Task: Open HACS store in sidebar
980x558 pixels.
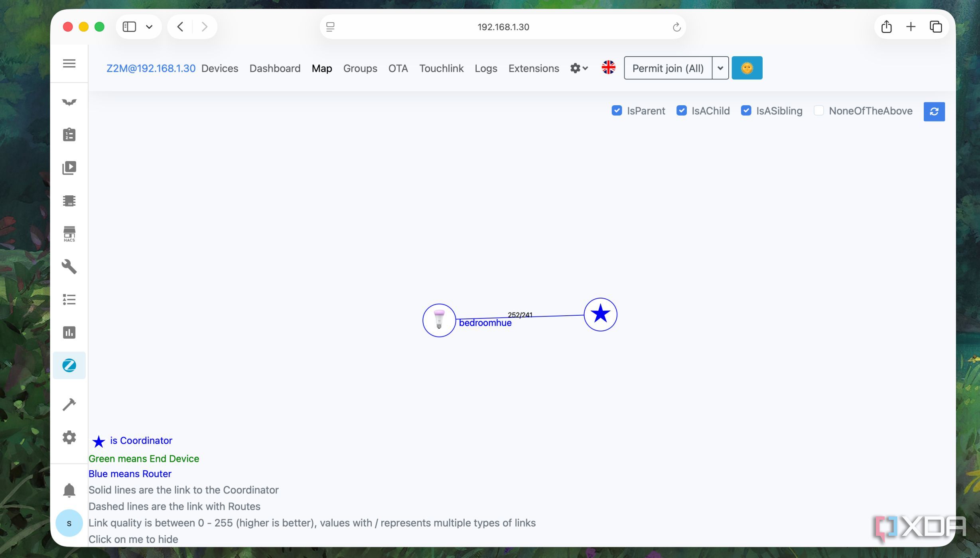Action: coord(69,234)
